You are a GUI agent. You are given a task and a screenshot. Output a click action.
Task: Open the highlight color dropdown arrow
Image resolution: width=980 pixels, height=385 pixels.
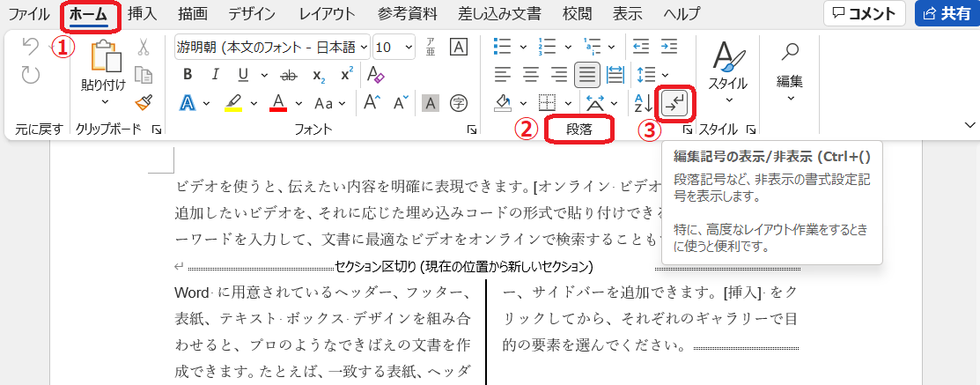click(254, 103)
